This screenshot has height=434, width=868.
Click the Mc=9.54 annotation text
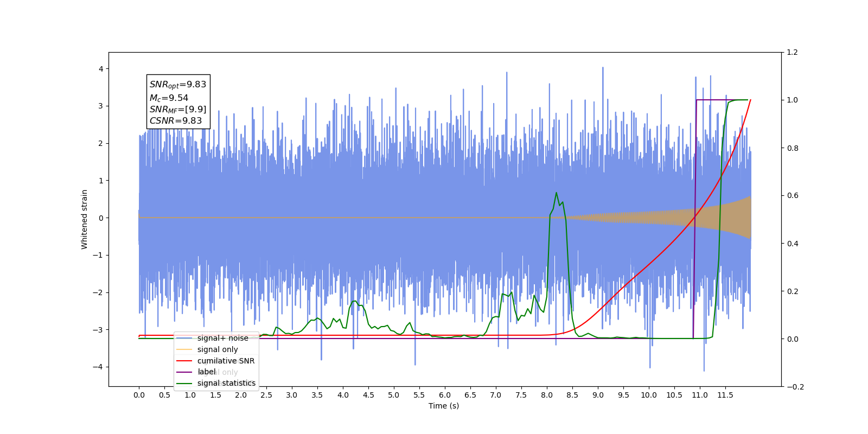(169, 98)
